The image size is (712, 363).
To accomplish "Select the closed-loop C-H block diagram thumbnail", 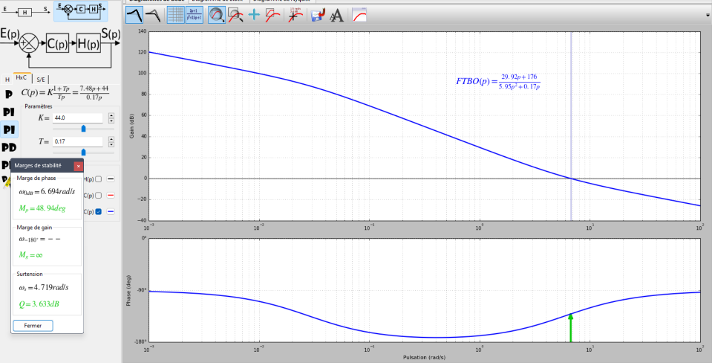I will [81, 11].
